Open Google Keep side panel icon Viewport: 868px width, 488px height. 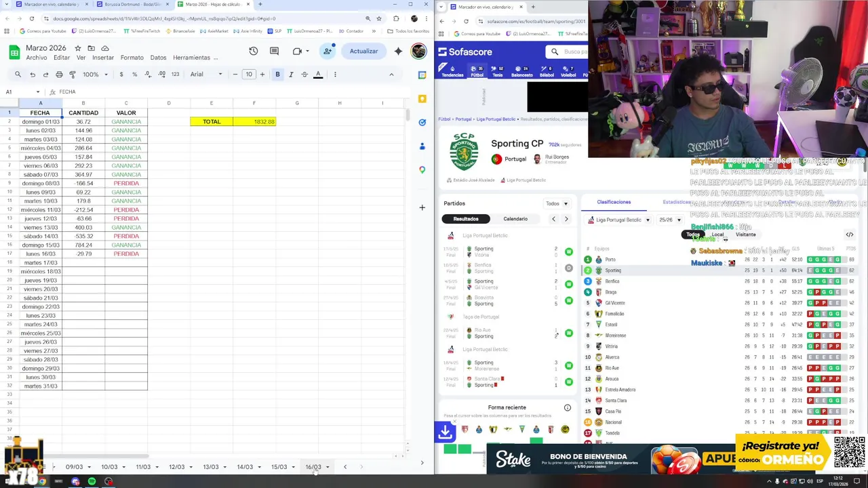click(422, 99)
